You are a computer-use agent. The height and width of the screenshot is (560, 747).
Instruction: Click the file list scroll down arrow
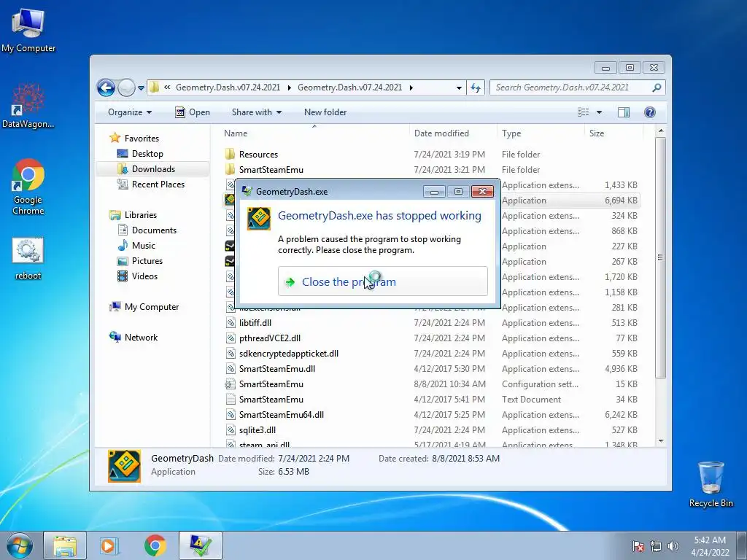click(660, 441)
